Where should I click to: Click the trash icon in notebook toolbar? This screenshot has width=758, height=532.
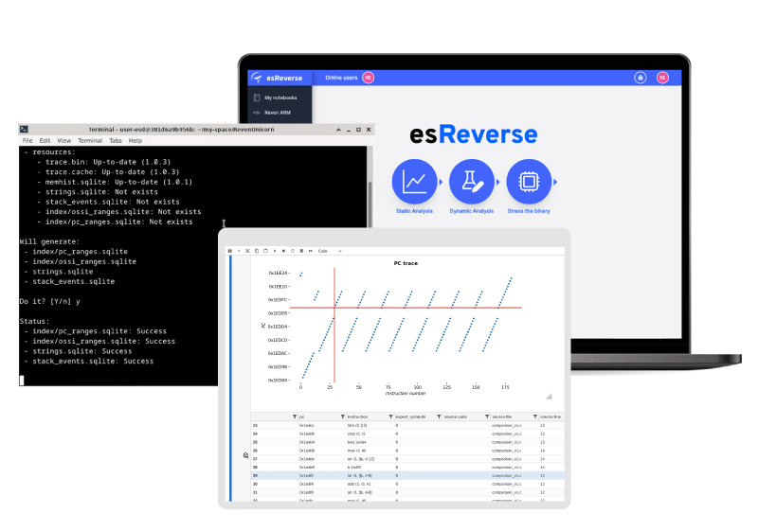tap(301, 251)
